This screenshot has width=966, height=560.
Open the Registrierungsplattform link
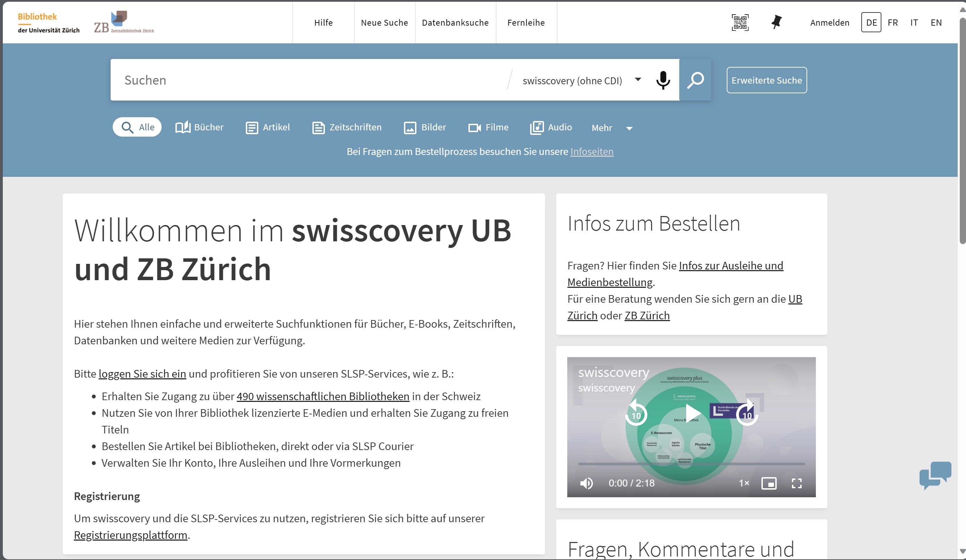tap(130, 535)
